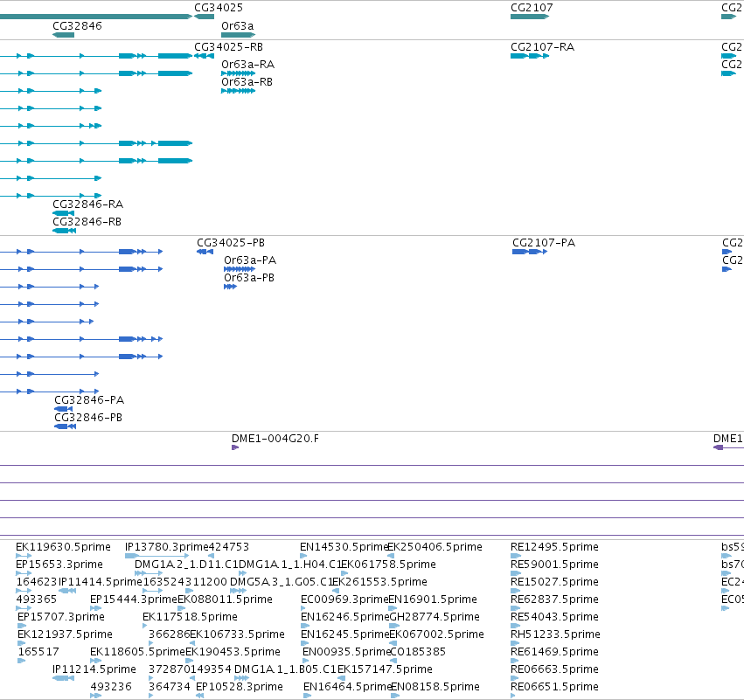
Task: Click the EST label RH51233.5prime
Action: [x=555, y=634]
